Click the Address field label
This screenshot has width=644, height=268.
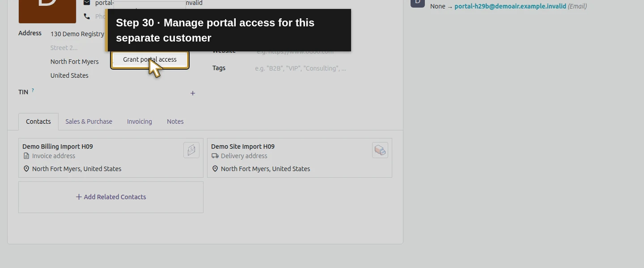point(30,33)
